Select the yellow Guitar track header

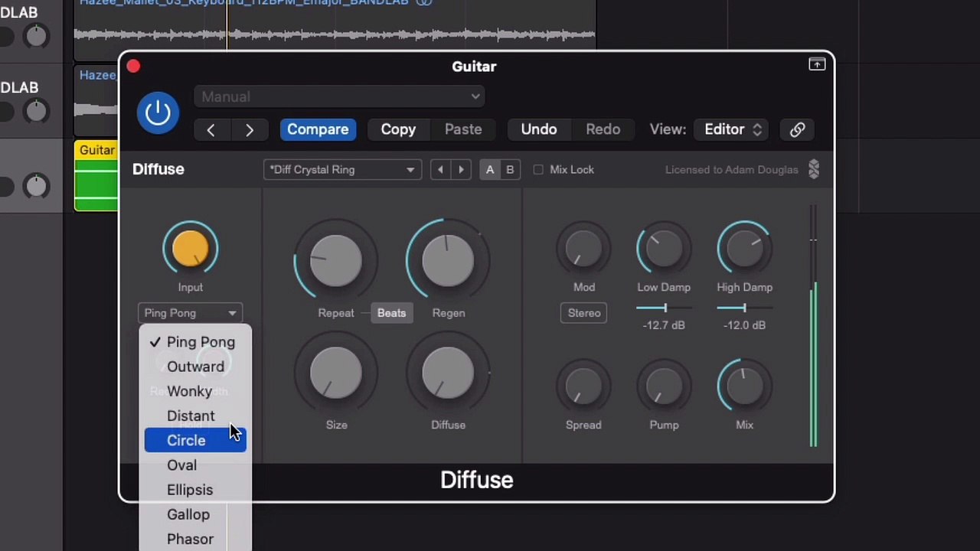96,150
